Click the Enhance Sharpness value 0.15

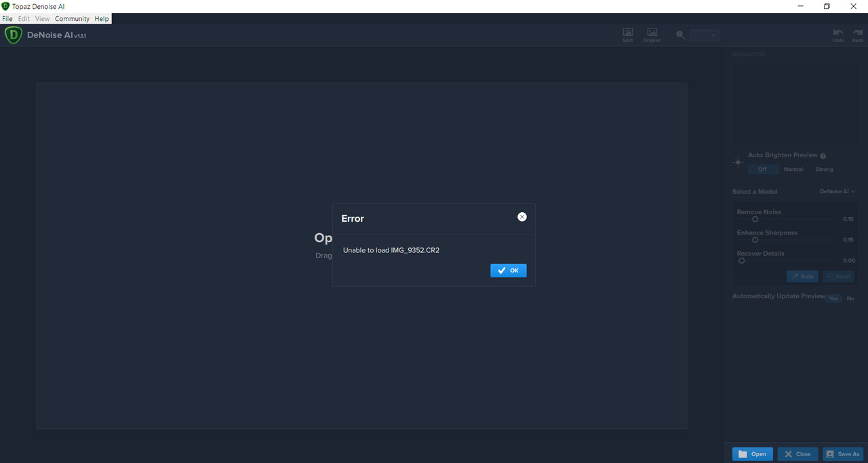click(x=848, y=240)
